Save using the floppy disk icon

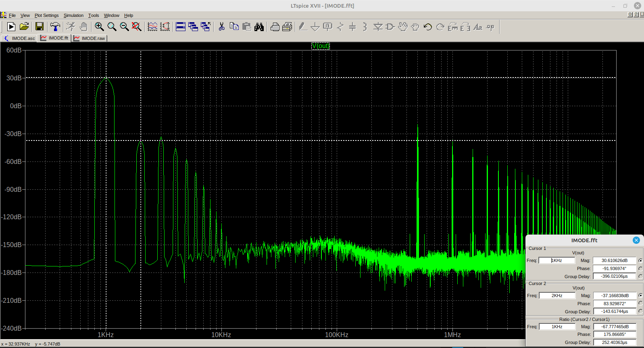[40, 27]
